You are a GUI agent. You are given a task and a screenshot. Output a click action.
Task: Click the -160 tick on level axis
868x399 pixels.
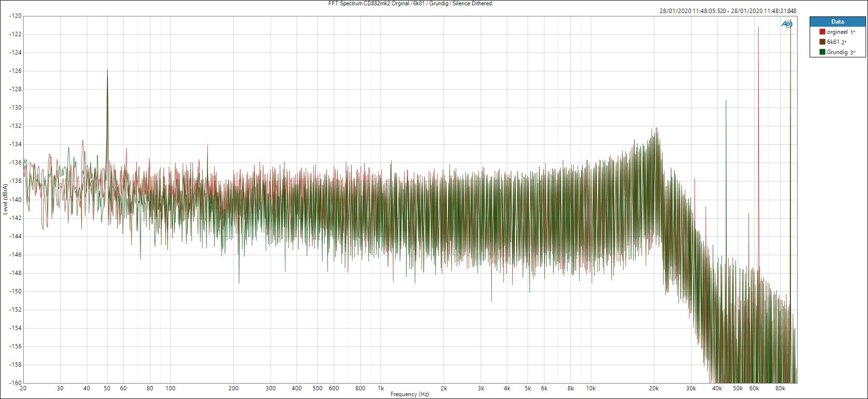click(x=15, y=383)
